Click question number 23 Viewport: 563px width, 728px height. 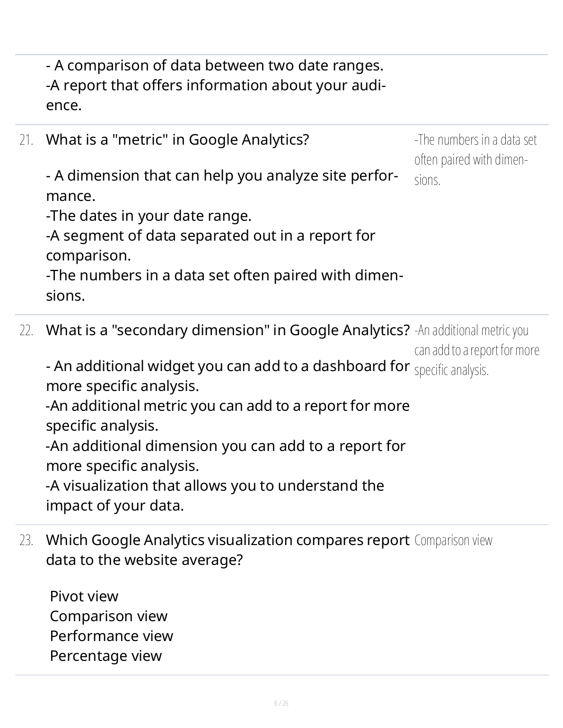(x=26, y=540)
